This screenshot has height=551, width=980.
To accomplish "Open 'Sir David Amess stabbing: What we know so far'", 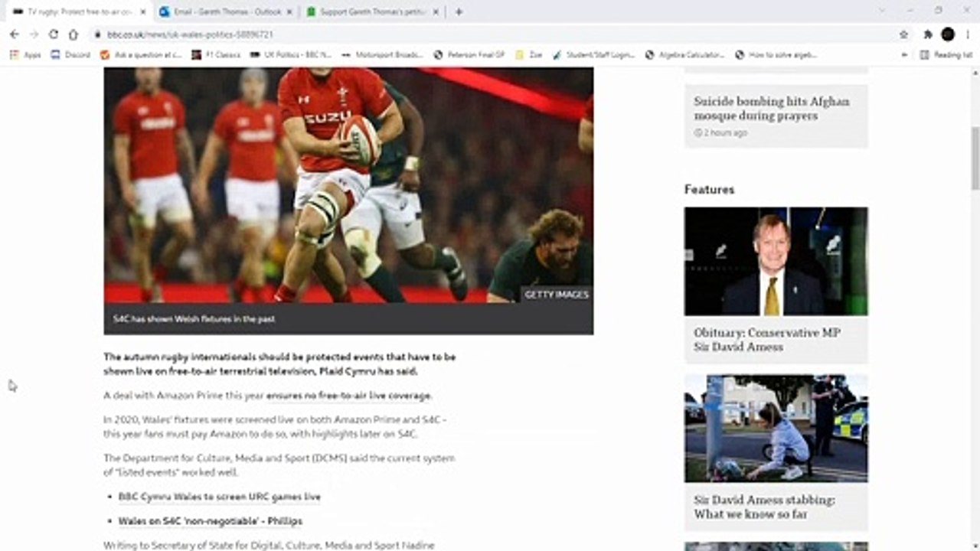I will (x=764, y=507).
